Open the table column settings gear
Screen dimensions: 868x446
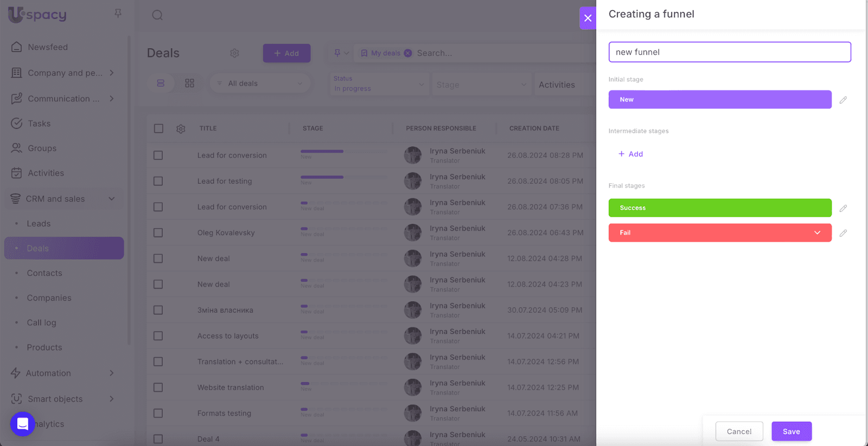point(181,128)
